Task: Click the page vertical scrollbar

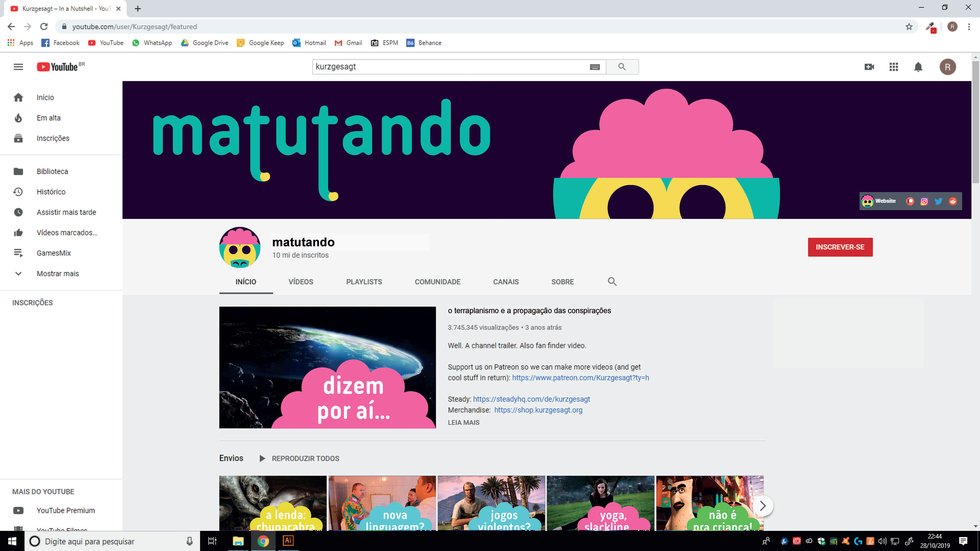Action: point(975,122)
